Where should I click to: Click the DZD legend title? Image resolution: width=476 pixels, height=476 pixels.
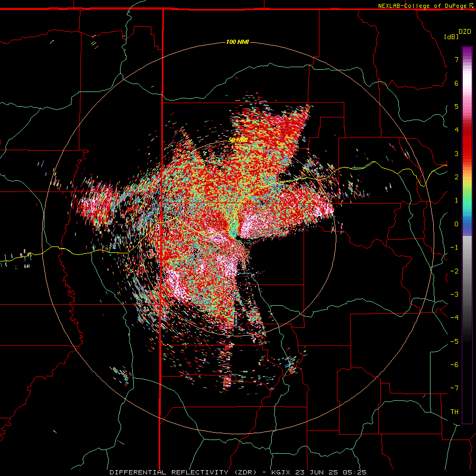(x=465, y=32)
